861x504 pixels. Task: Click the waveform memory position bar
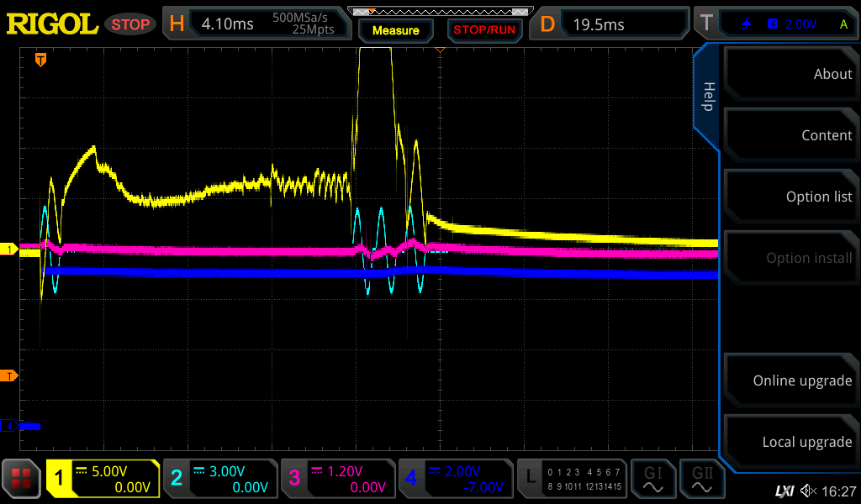tap(439, 12)
